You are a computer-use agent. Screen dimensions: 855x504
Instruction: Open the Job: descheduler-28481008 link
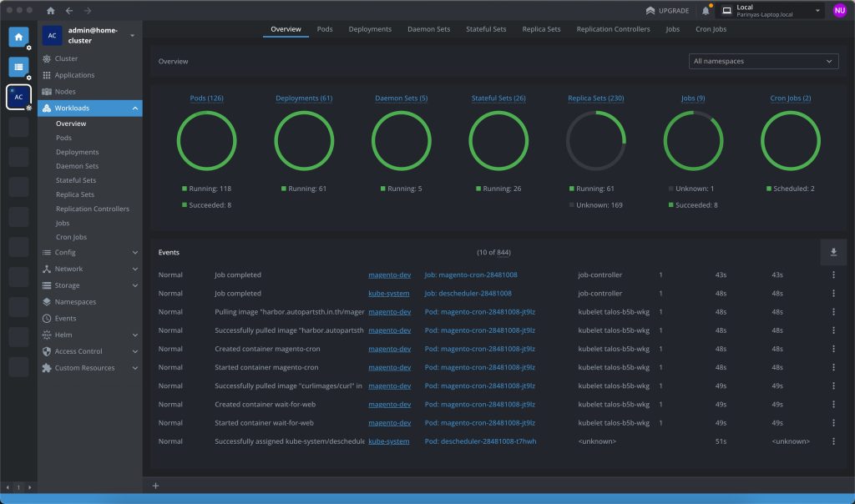click(x=468, y=294)
